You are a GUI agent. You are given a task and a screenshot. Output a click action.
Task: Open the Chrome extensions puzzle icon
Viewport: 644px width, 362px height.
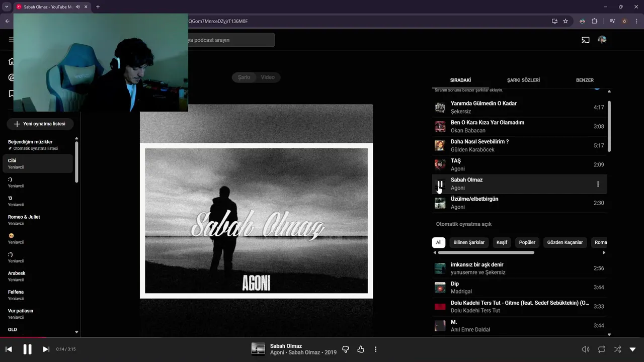[595, 21]
